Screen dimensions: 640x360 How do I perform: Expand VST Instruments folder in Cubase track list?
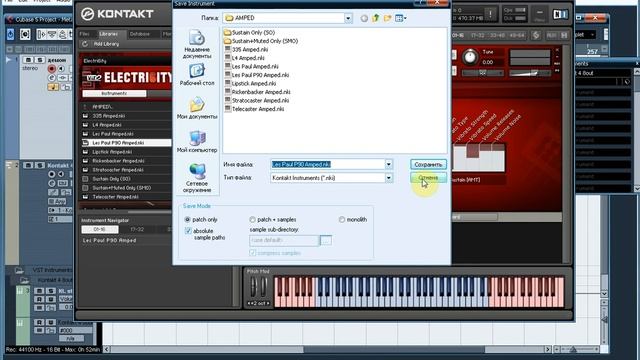coord(19,270)
